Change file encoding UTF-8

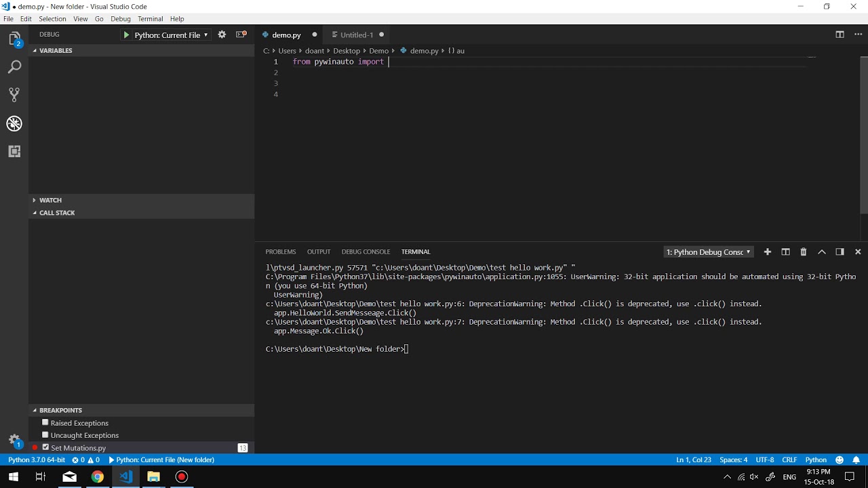pyautogui.click(x=765, y=460)
